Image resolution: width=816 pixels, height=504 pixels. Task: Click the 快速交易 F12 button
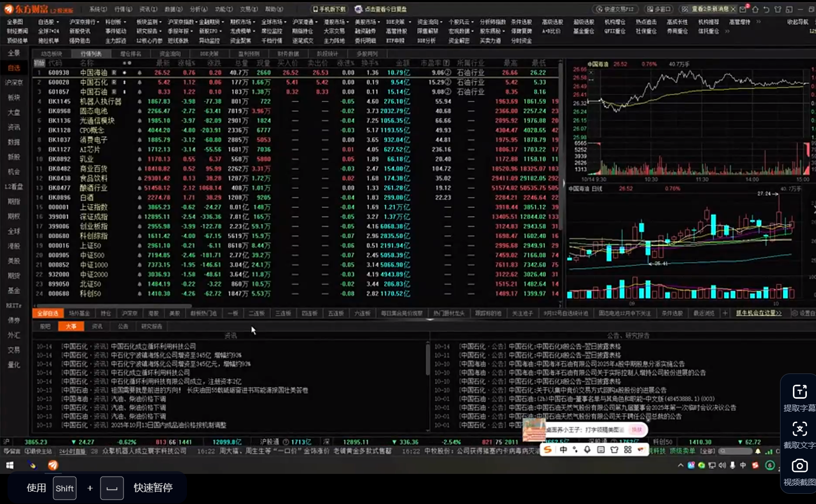click(616, 9)
